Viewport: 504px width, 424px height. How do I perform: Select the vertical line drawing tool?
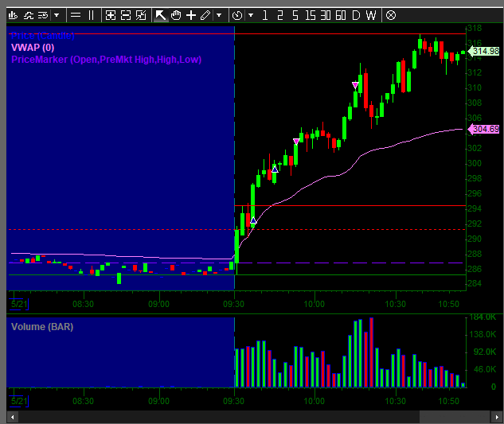[91, 15]
